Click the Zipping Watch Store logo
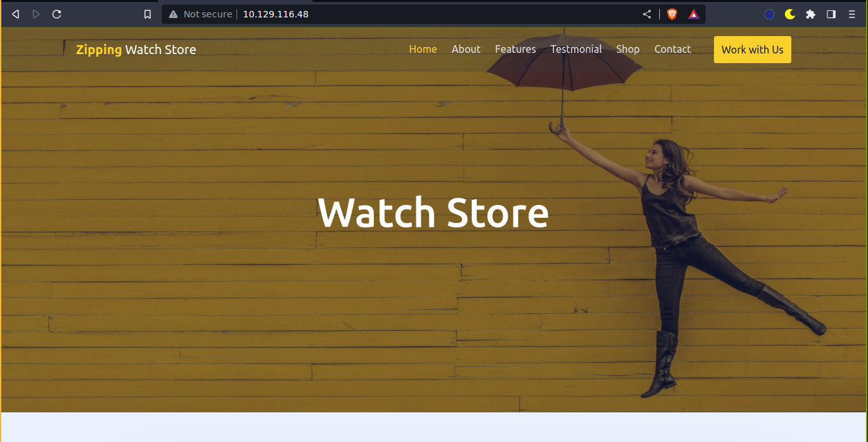Image resolution: width=868 pixels, height=442 pixels. (x=136, y=50)
